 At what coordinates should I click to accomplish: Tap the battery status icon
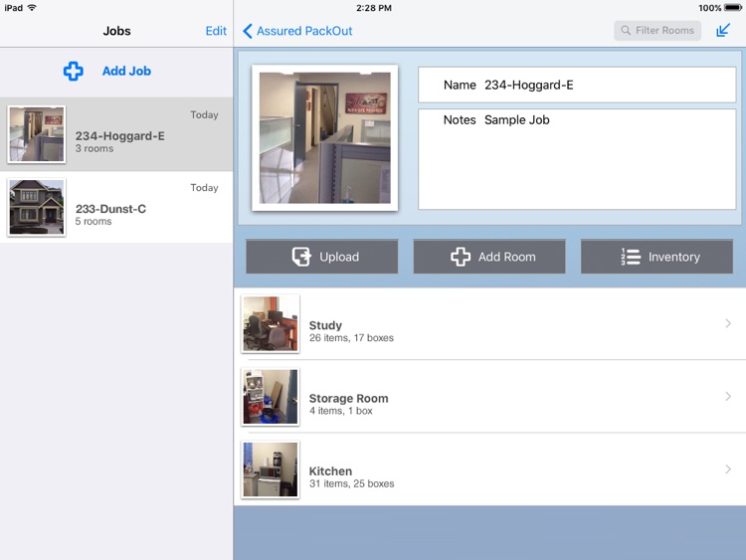pyautogui.click(x=733, y=8)
